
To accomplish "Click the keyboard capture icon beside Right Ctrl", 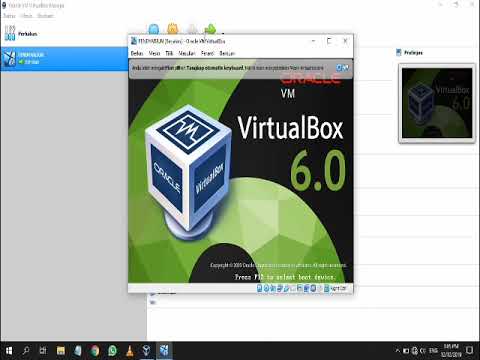I will tap(327, 288).
